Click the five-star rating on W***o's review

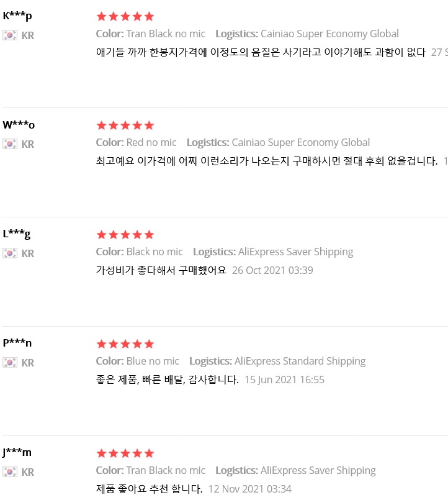pyautogui.click(x=125, y=125)
